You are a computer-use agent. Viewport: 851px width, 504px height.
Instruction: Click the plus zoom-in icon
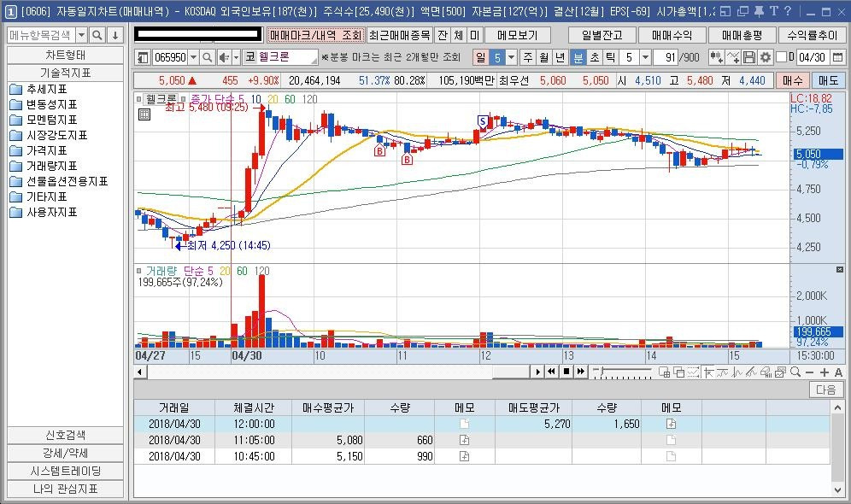pos(825,372)
